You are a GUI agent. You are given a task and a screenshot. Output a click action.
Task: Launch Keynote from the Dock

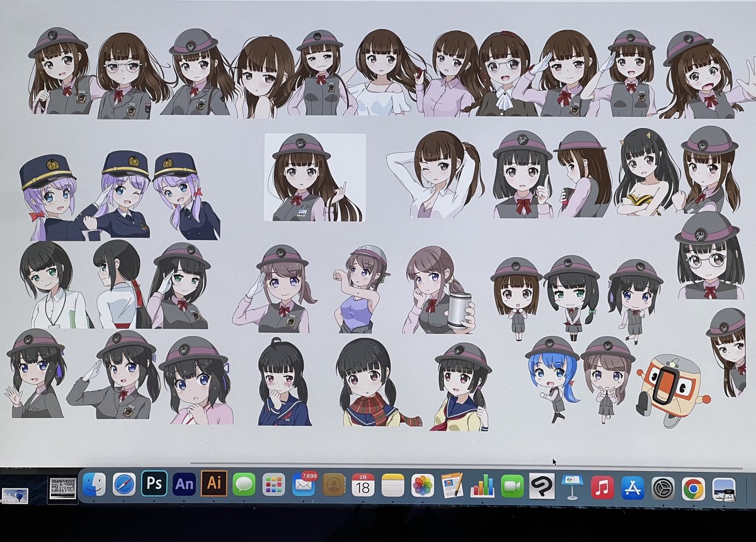pos(572,487)
